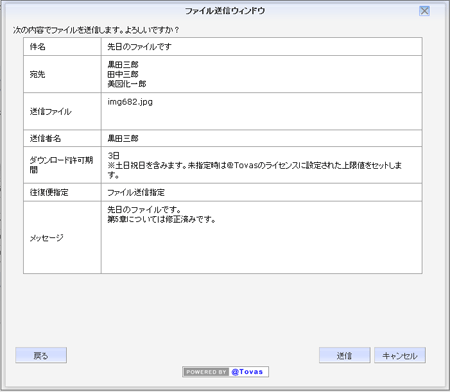
Task: Click the 件名 row label
Action: (38, 47)
